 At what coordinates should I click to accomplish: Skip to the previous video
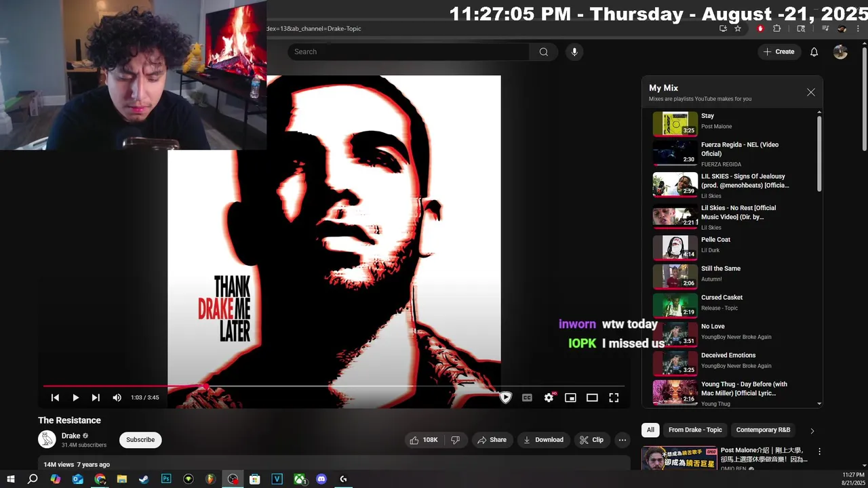pyautogui.click(x=55, y=398)
